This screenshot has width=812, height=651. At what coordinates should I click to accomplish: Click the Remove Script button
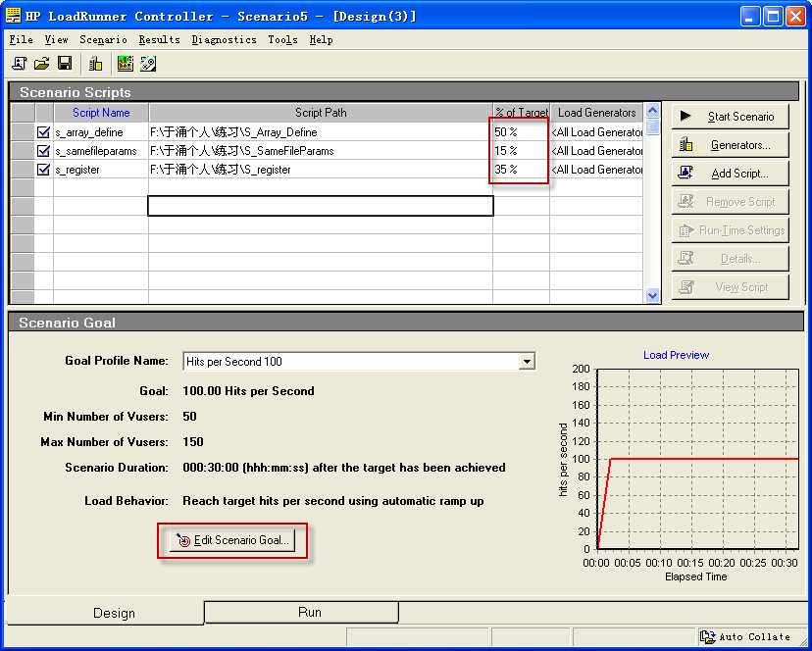click(731, 202)
